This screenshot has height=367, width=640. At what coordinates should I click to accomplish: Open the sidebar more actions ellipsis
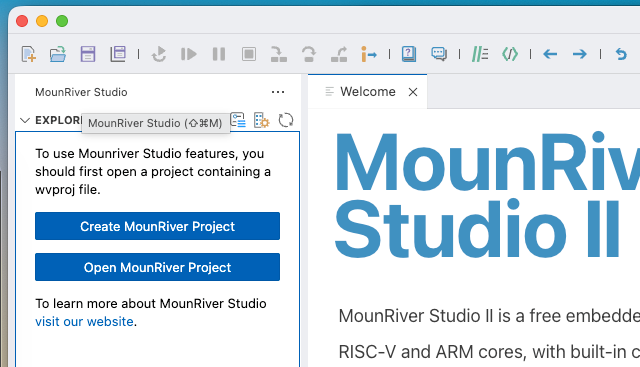pos(278,92)
